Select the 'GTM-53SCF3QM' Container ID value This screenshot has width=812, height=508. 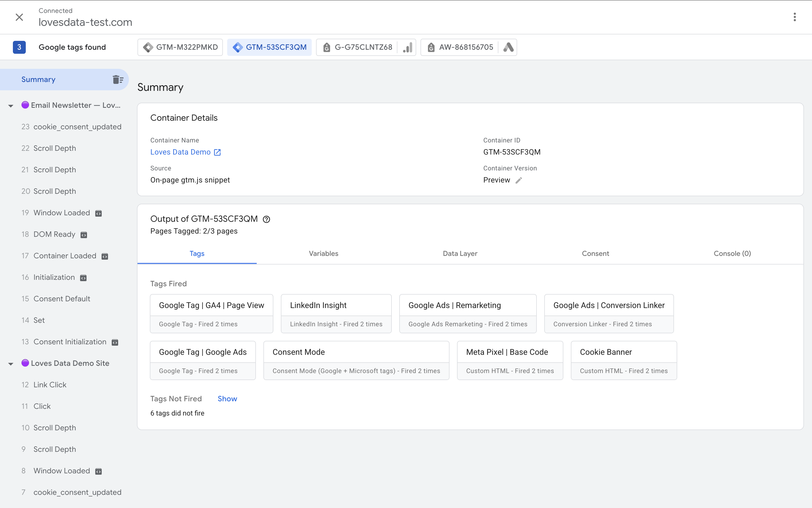click(512, 152)
